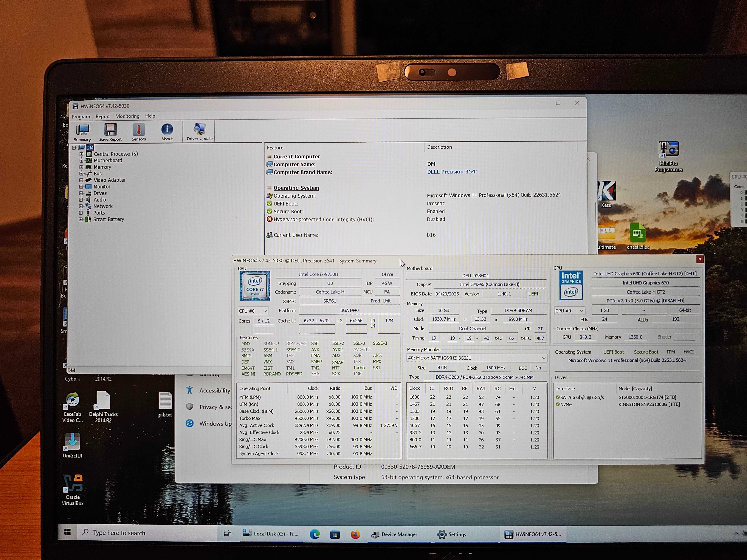The height and width of the screenshot is (560, 747).
Task: Click the About info icon
Action: [167, 132]
